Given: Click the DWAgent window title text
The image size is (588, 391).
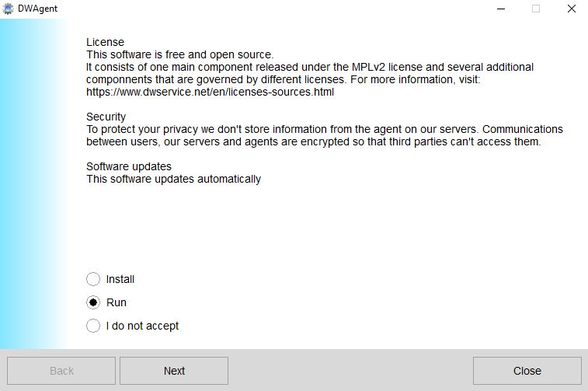Looking at the screenshot, I should (x=38, y=9).
